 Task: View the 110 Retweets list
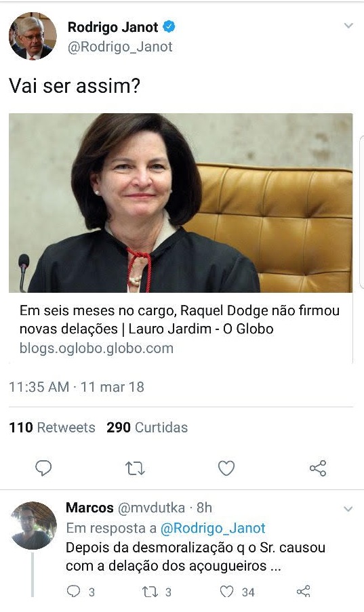(x=52, y=428)
